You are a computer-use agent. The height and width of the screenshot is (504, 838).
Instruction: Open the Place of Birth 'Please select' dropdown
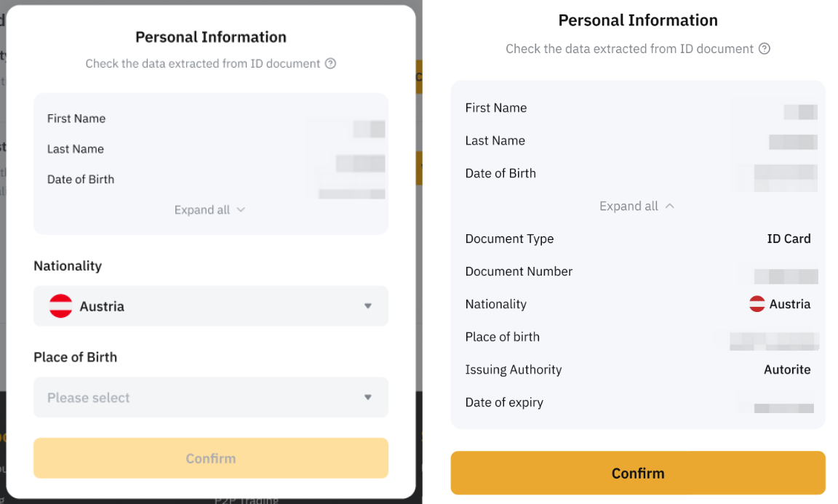tap(210, 398)
